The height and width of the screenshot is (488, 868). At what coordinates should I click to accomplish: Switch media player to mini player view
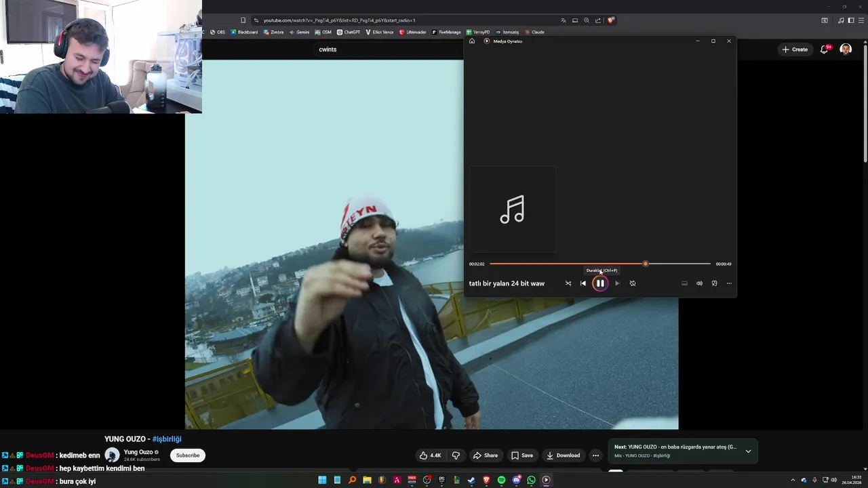pyautogui.click(x=714, y=283)
